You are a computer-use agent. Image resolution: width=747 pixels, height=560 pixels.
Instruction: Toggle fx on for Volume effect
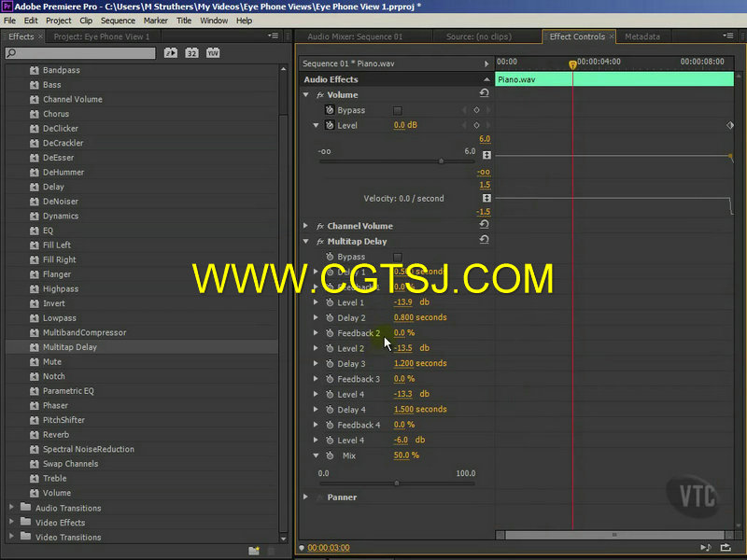[x=320, y=95]
